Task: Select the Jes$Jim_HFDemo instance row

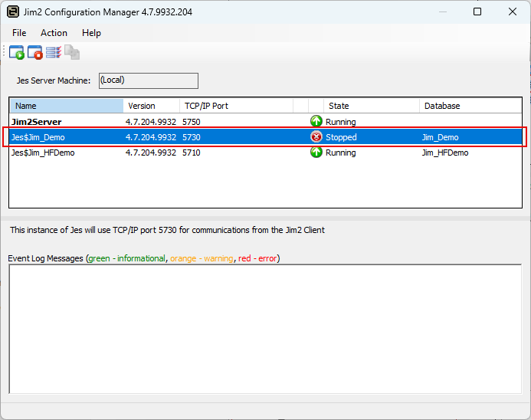Action: tap(266, 153)
